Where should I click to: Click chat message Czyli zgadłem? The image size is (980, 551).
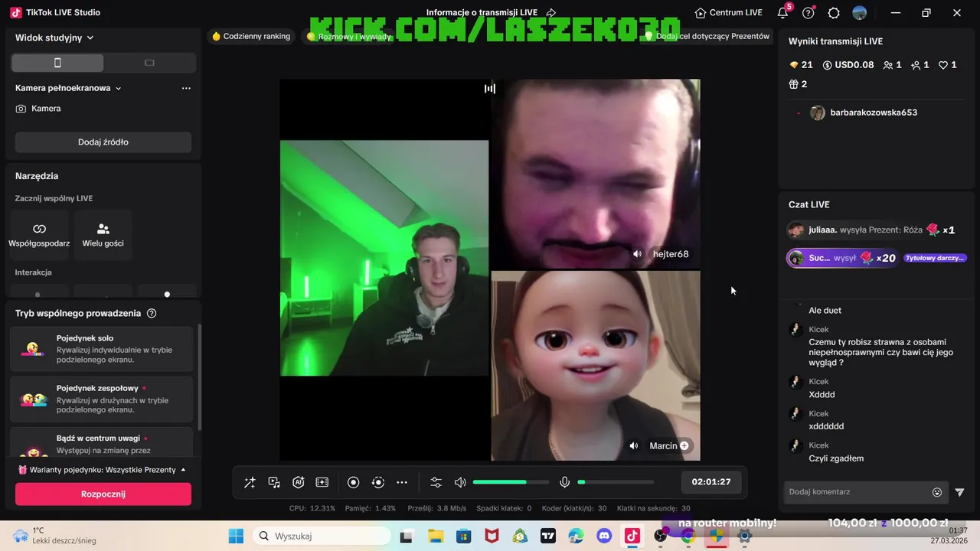(x=836, y=458)
